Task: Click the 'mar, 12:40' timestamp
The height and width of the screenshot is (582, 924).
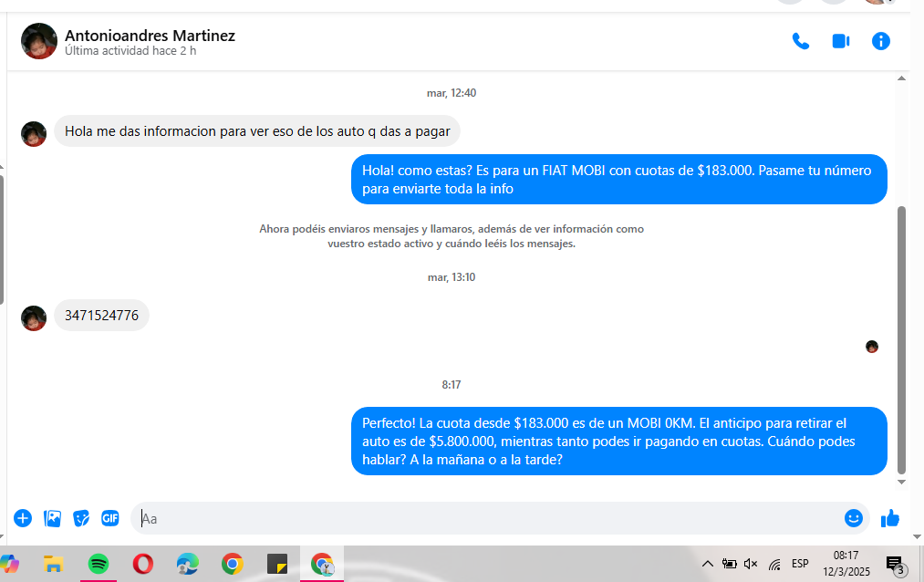Action: tap(452, 93)
